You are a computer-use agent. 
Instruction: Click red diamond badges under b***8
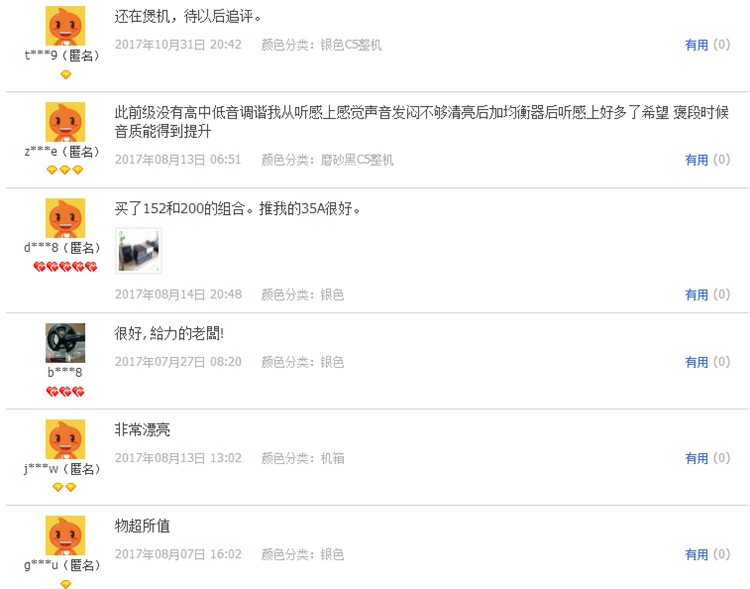(x=65, y=392)
